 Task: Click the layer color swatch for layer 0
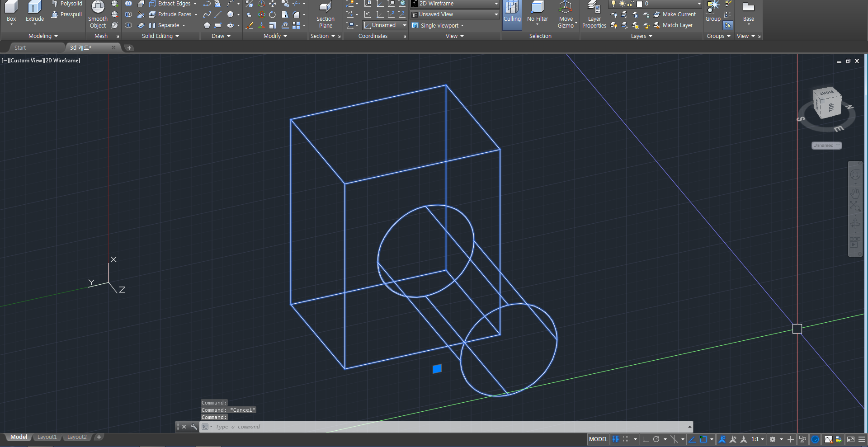pos(640,4)
